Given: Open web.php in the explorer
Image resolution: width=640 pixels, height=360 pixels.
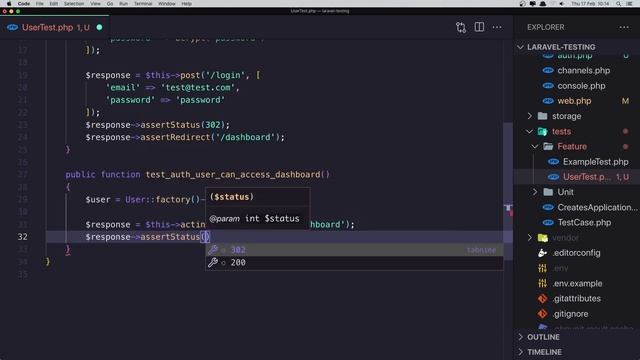Looking at the screenshot, I should tap(574, 101).
